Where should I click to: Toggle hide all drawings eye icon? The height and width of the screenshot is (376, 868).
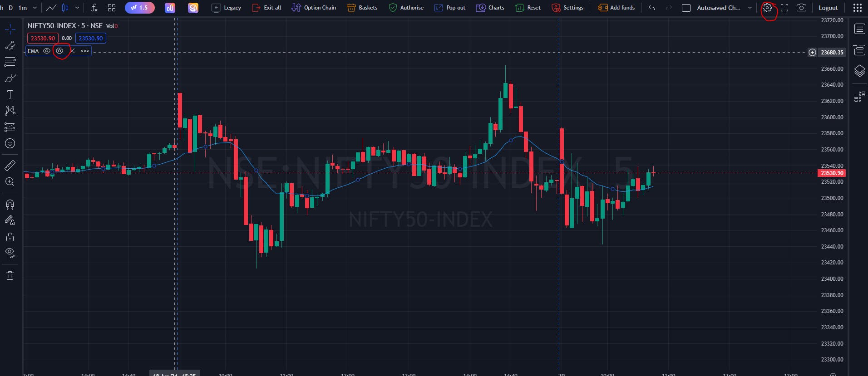pos(10,252)
